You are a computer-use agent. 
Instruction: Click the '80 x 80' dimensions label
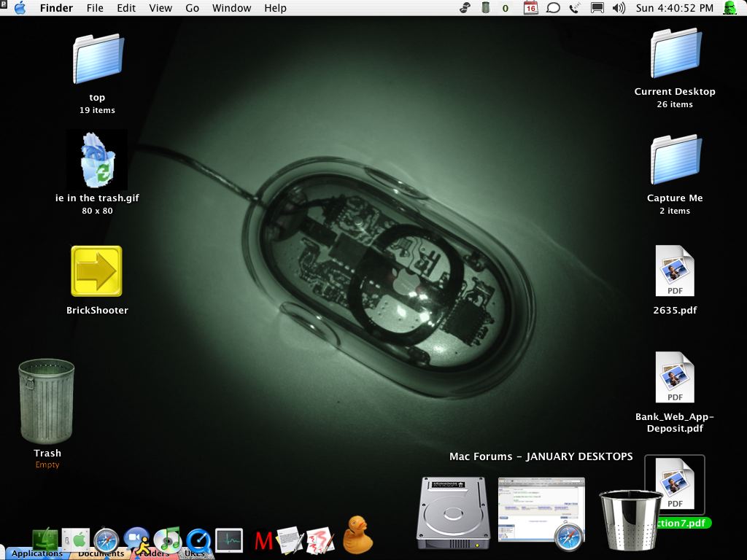[x=97, y=211]
